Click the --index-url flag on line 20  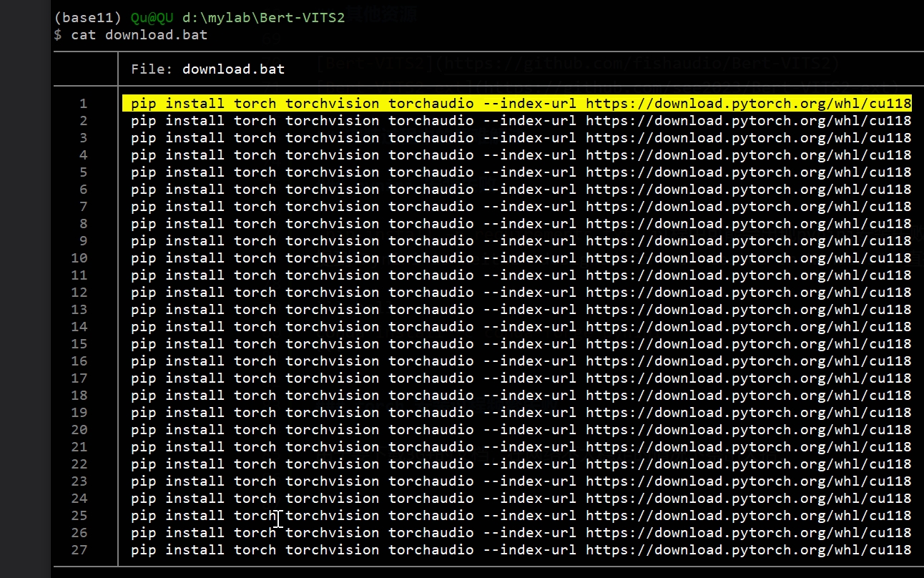[529, 430]
